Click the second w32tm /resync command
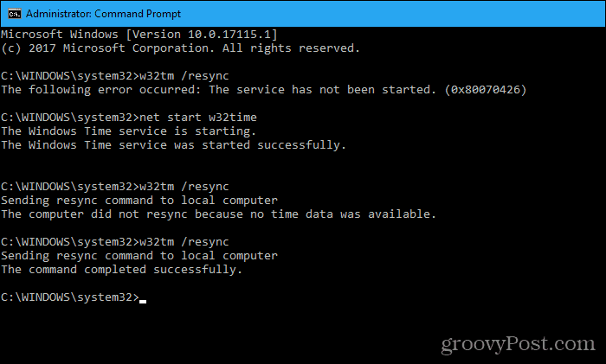Viewport: 606px width, 364px height. click(x=184, y=187)
